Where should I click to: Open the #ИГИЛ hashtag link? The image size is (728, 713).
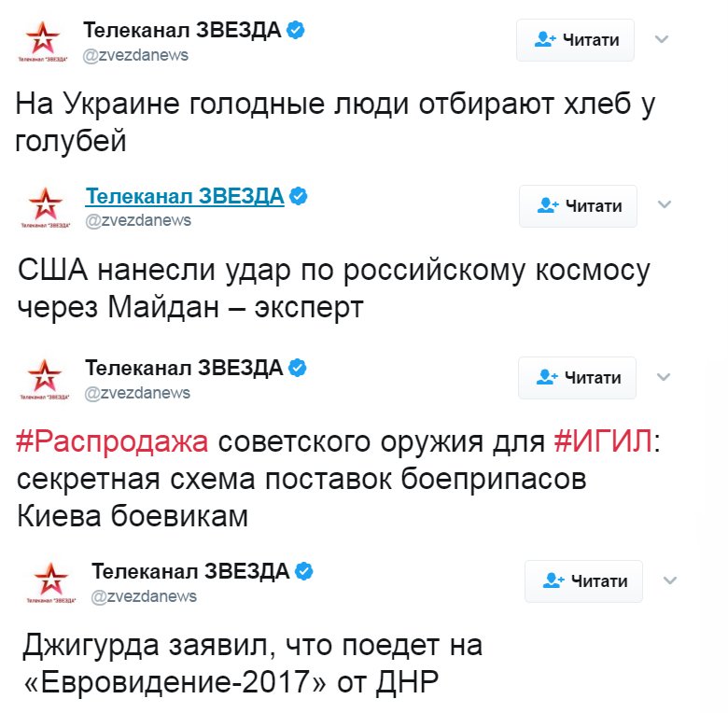(x=603, y=442)
